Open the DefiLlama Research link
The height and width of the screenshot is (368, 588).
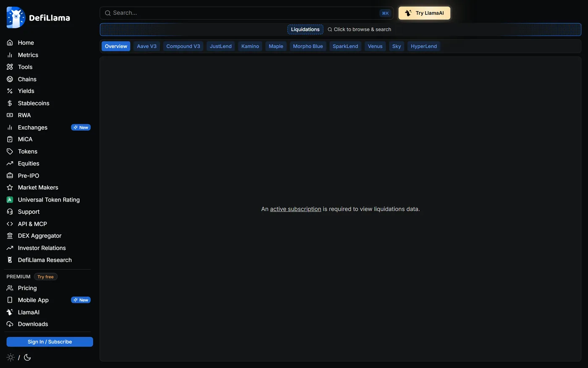(x=45, y=260)
